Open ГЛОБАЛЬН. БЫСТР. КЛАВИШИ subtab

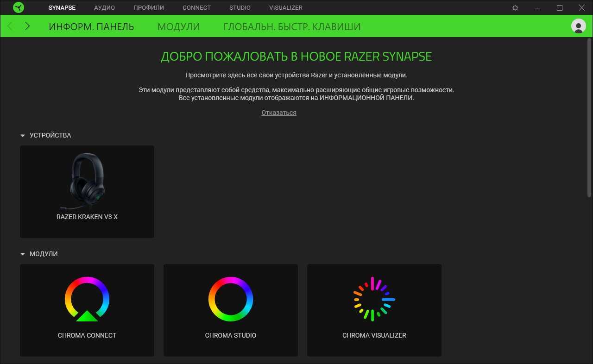(x=292, y=27)
